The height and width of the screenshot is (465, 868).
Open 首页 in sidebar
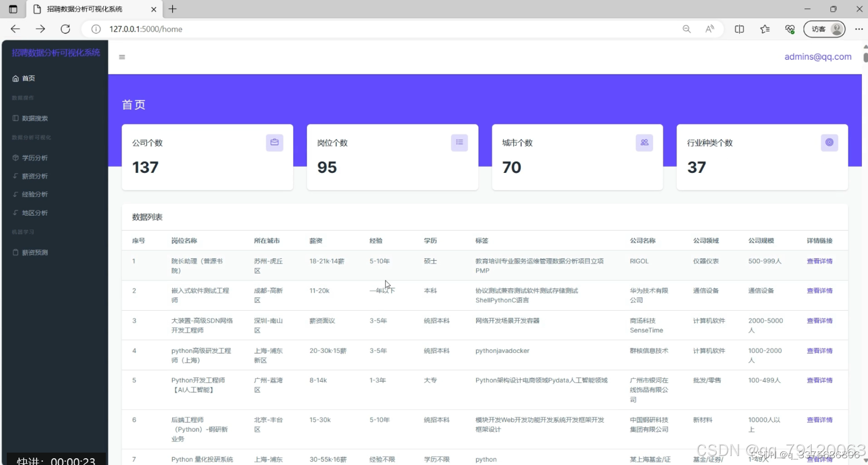coord(24,78)
